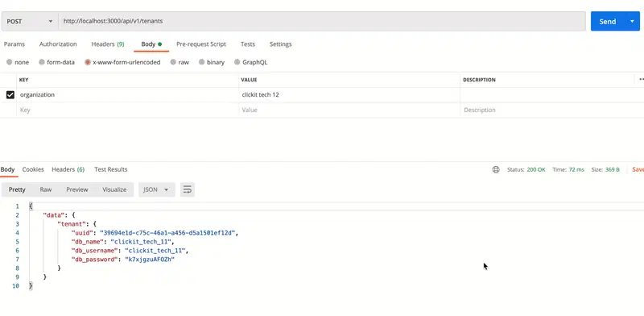The width and height of the screenshot is (644, 316).
Task: Uncheck the organization key checkbox
Action: (10, 94)
